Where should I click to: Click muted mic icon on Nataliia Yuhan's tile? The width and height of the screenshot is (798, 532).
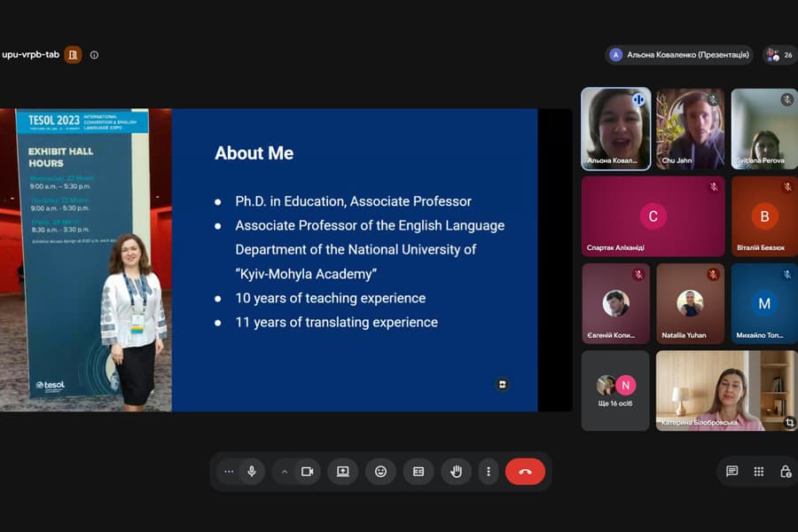(713, 275)
